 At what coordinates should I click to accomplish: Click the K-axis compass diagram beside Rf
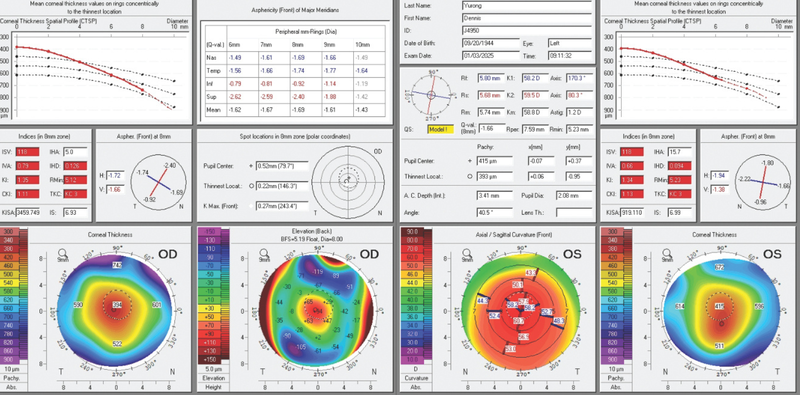[x=432, y=95]
